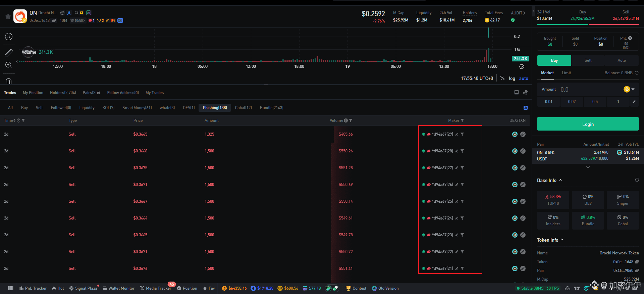Choose the 0.01 quick amount
This screenshot has width=644, height=294.
[549, 102]
